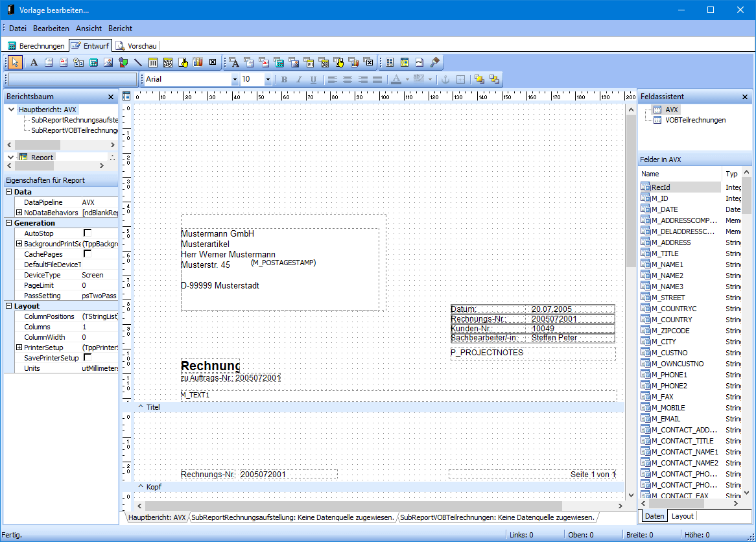
Task: Click the font color swatch button
Action: [396, 80]
